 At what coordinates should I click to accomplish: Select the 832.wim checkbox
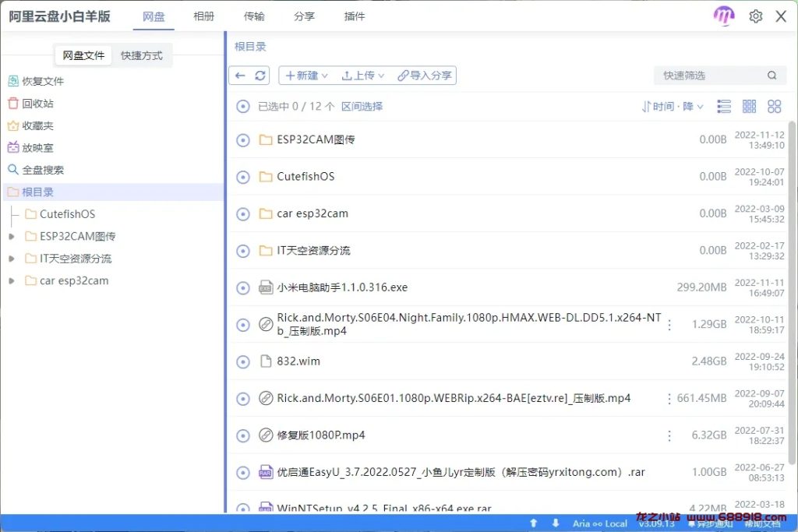pos(243,361)
